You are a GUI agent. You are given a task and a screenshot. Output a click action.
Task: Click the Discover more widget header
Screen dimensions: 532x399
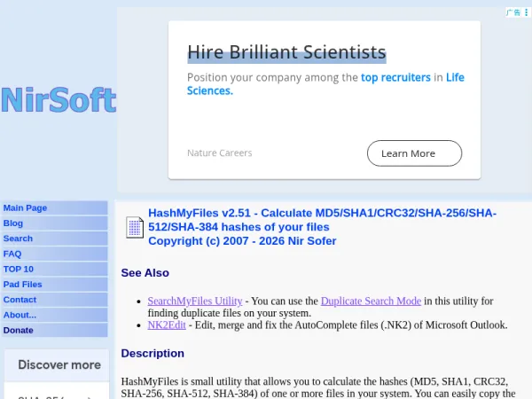point(59,364)
